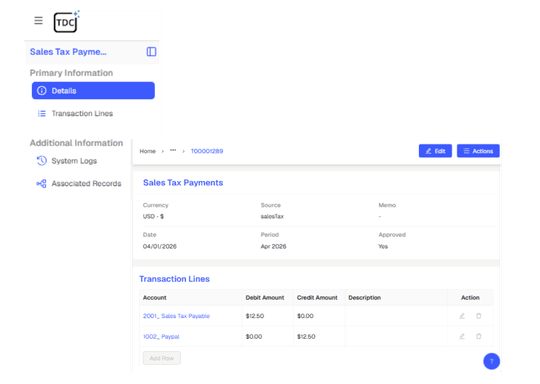Screen dimensions: 540x384
Task: Click the Transaction Lines section heading
Action: pos(174,279)
